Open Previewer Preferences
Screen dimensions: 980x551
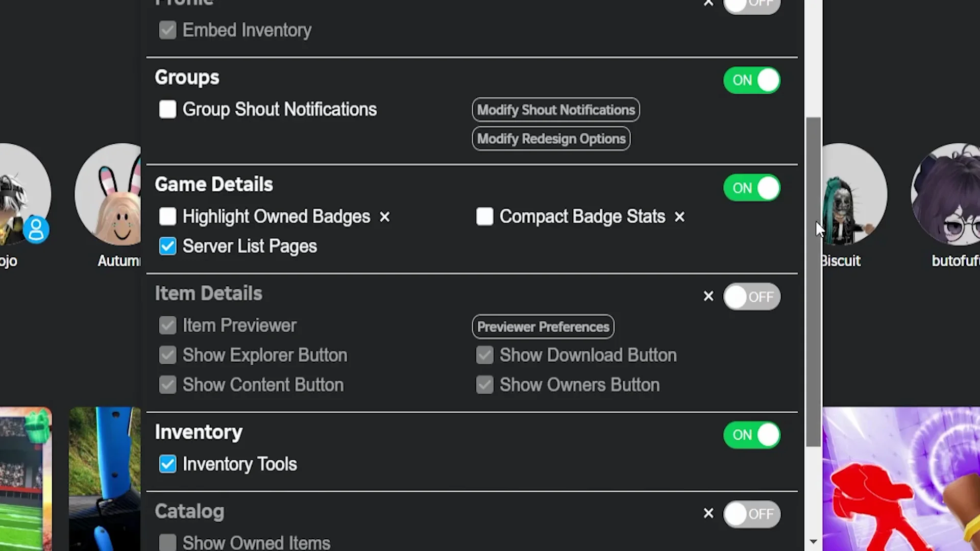543,327
